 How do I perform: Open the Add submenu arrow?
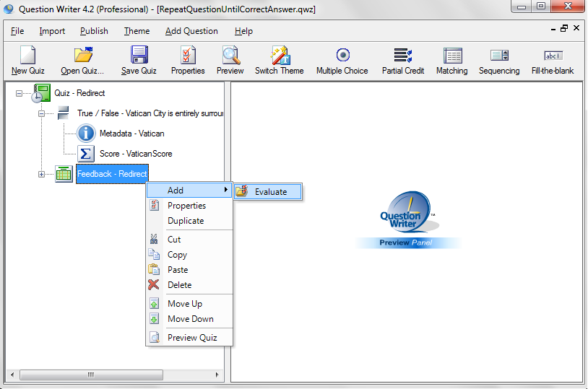pyautogui.click(x=226, y=190)
